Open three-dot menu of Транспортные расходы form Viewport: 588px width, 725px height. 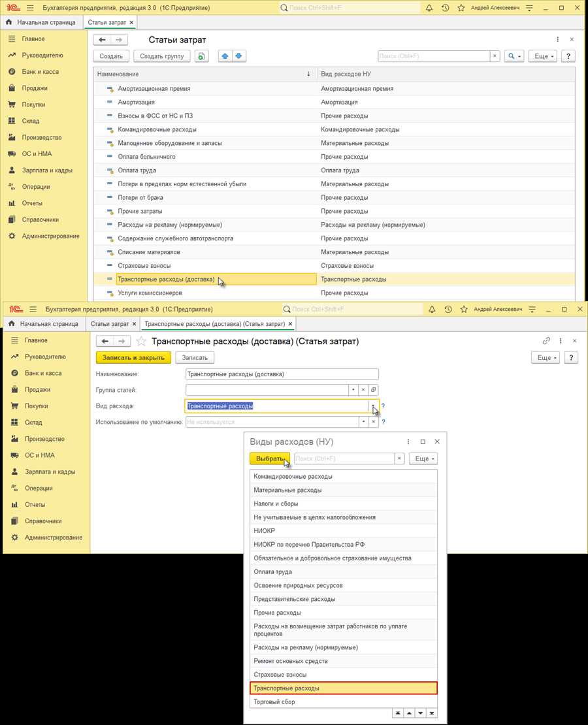pos(561,341)
